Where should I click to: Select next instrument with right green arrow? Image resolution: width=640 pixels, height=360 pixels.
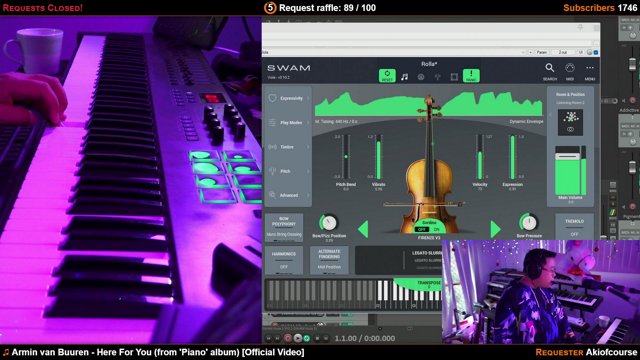pos(495,229)
